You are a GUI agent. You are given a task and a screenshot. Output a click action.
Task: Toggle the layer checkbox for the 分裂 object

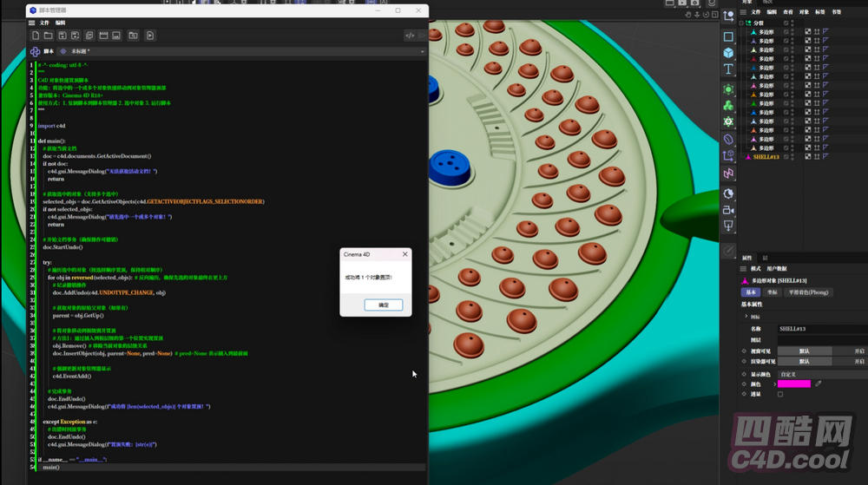tap(786, 23)
